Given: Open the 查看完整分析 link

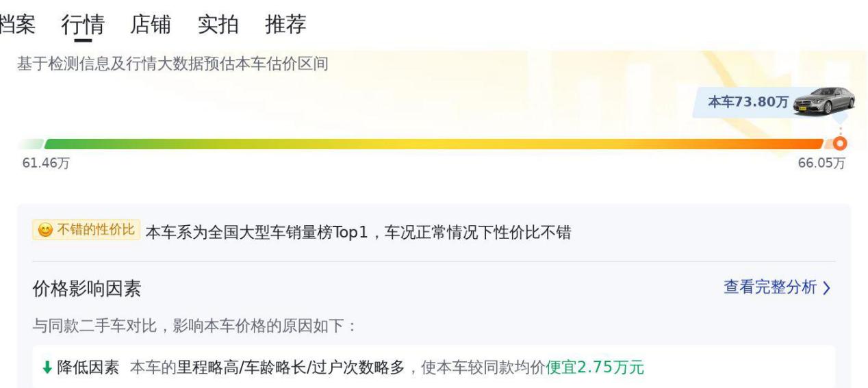Looking at the screenshot, I should tap(770, 287).
